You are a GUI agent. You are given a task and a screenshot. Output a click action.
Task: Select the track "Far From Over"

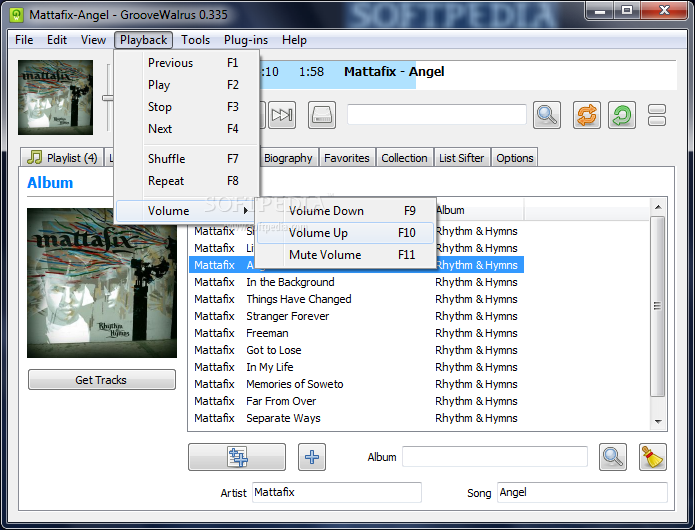[x=356, y=401]
